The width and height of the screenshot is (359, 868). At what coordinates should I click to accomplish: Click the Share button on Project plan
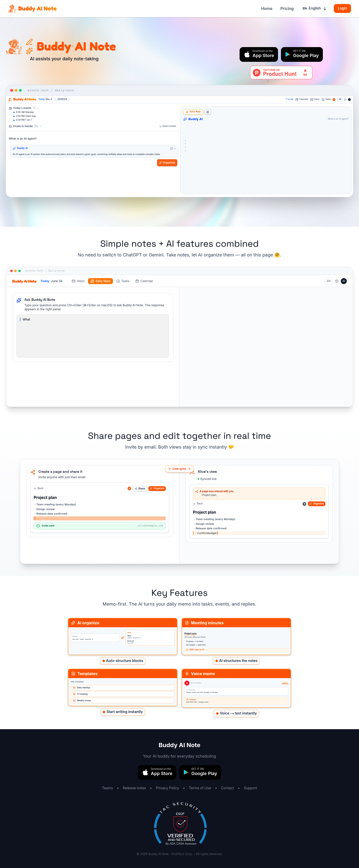(x=140, y=489)
